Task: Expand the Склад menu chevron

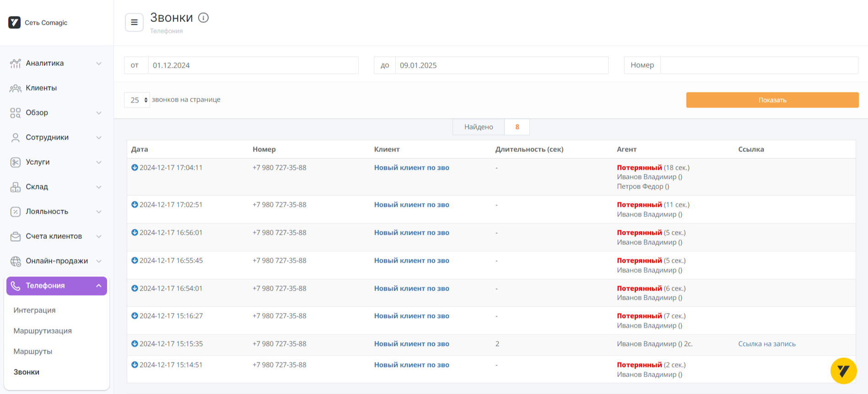Action: point(99,187)
